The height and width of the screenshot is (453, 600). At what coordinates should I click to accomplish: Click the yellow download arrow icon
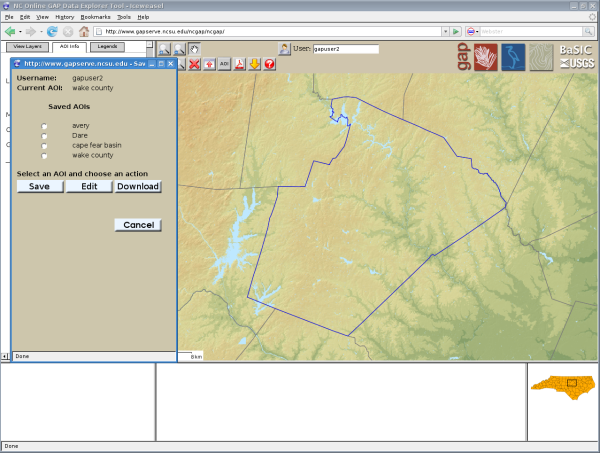pos(254,64)
